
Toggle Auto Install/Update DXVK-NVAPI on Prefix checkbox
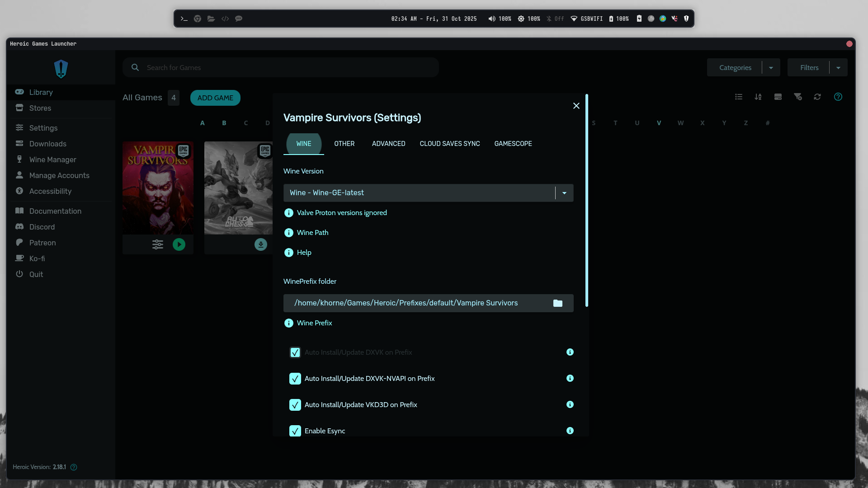(295, 379)
